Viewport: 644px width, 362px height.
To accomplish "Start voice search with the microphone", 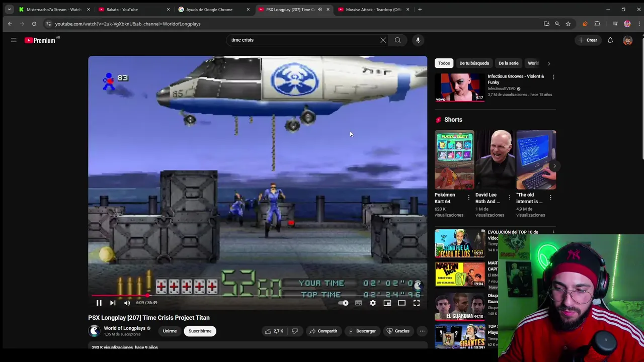I will point(418,40).
